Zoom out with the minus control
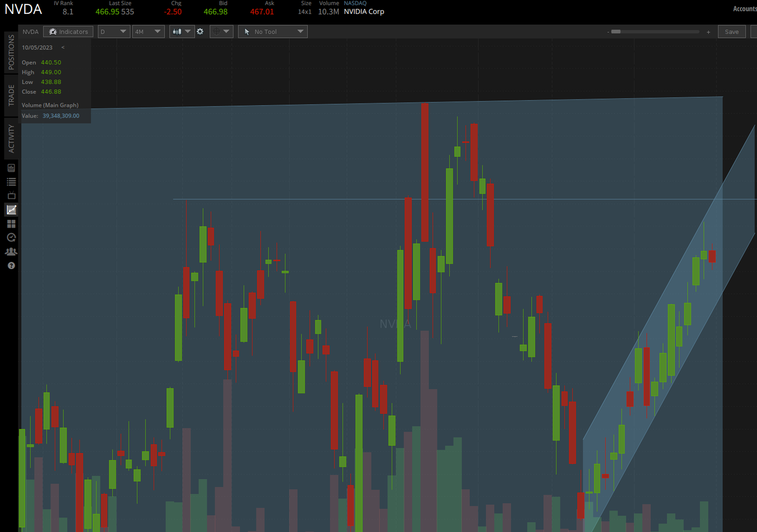Screen dimensions: 757x532 pyautogui.click(x=608, y=32)
